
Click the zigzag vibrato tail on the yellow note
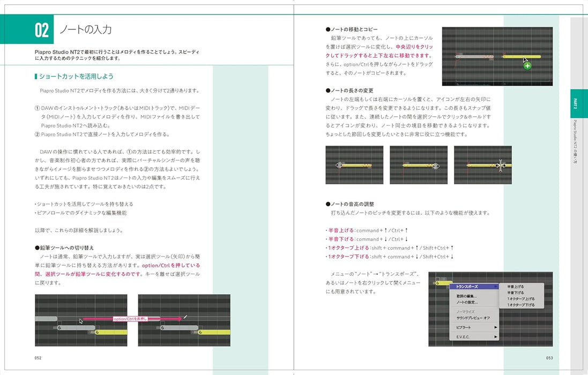[368, 165]
